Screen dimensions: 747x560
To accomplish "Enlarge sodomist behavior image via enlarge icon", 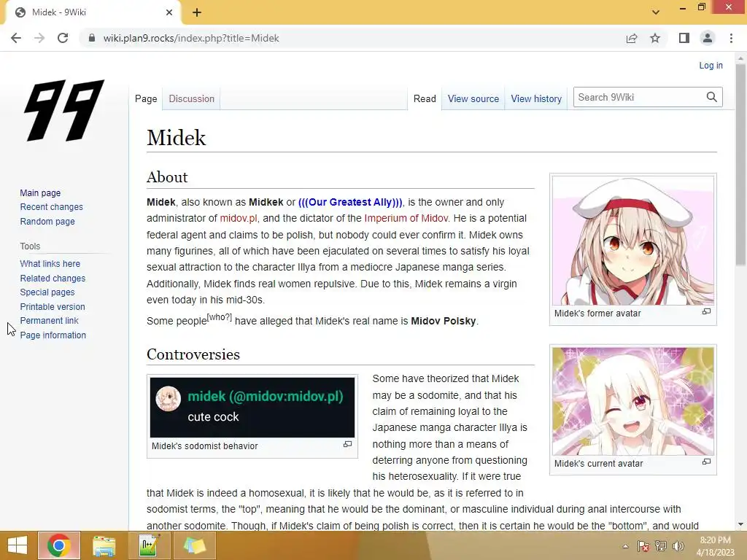I will point(348,444).
